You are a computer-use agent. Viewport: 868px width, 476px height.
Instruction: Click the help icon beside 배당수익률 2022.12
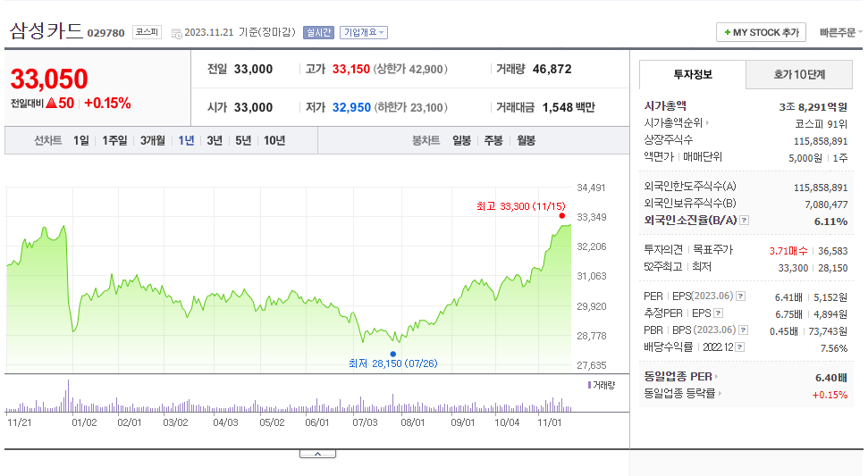click(740, 347)
